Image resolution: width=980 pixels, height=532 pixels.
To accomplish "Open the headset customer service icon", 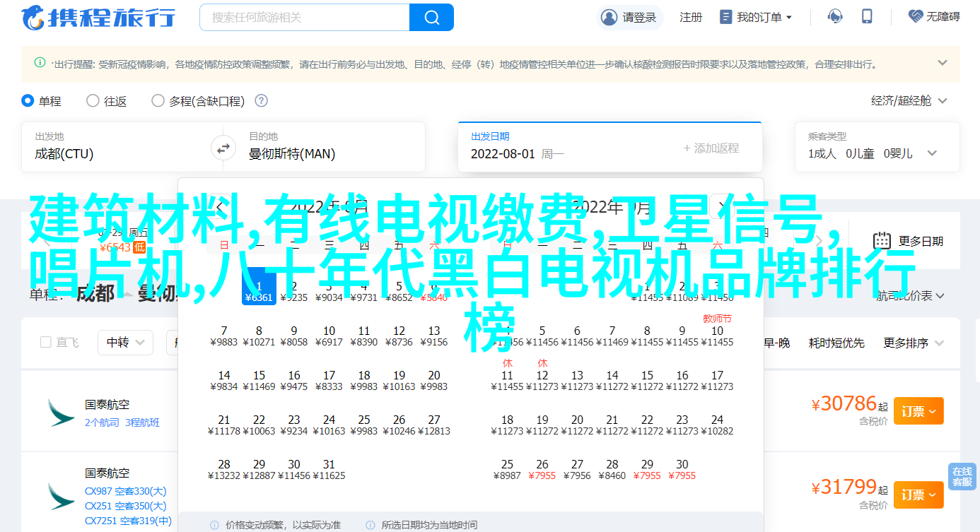I will [836, 16].
